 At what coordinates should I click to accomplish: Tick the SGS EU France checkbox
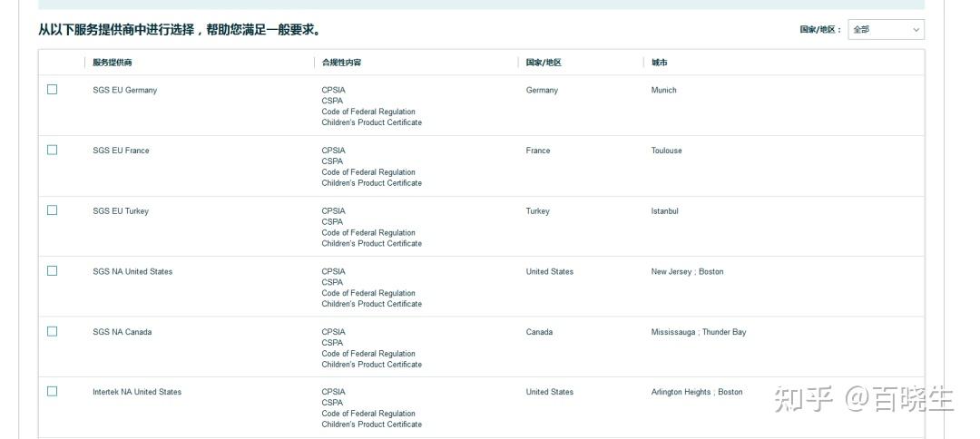(x=52, y=150)
